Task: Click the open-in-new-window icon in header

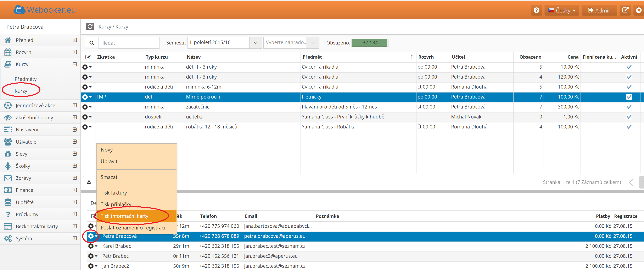Action: pos(625,10)
